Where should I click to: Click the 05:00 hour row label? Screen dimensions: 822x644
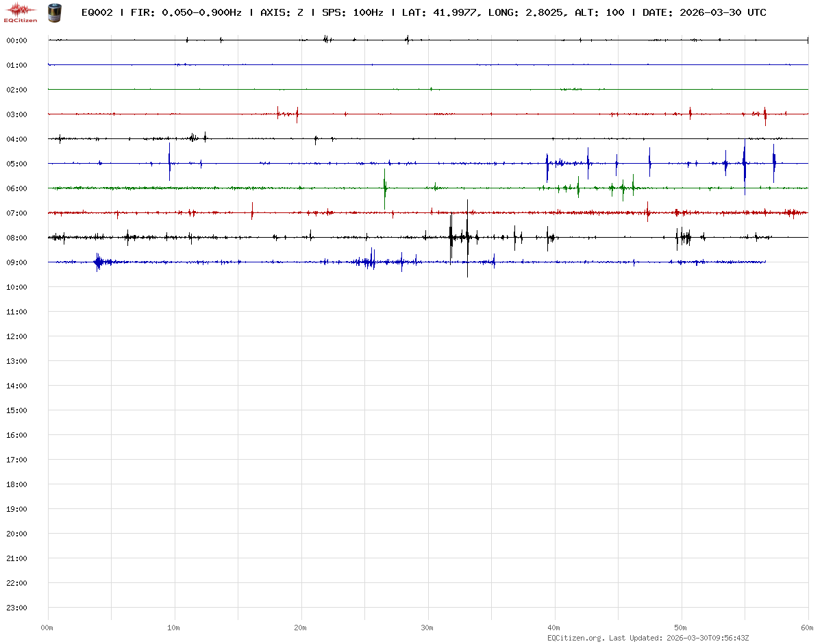(16, 164)
